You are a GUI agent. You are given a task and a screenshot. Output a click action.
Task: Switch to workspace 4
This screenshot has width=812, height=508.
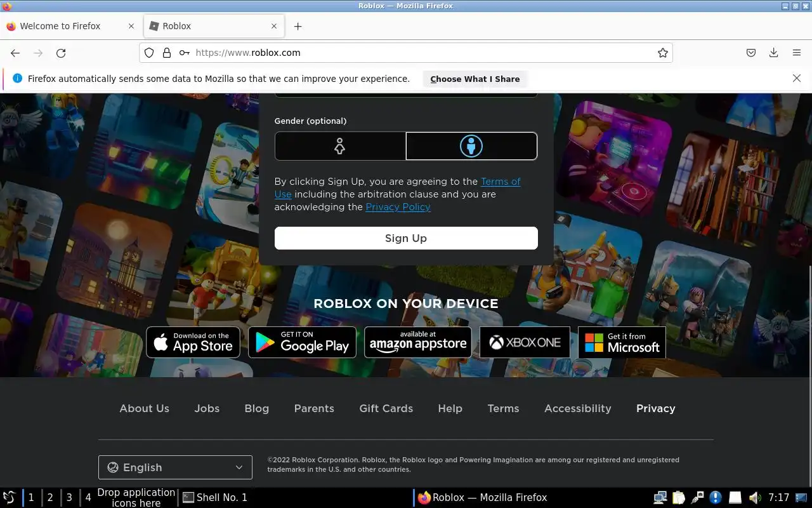click(88, 497)
